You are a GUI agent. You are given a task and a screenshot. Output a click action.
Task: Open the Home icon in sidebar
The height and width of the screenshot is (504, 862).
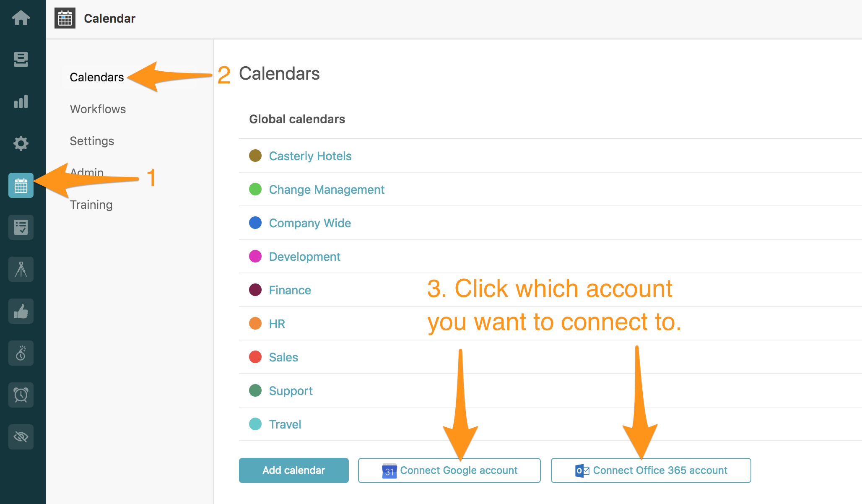(21, 18)
